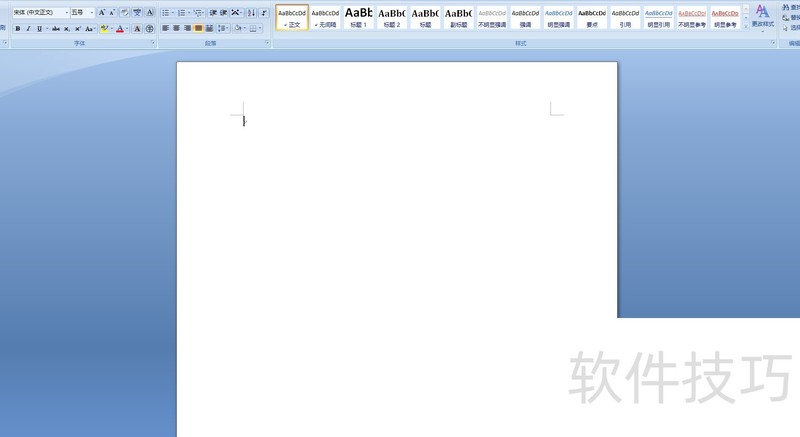Open the Font dialog launcher
Viewport: 800px width, 437px height.
(x=153, y=43)
